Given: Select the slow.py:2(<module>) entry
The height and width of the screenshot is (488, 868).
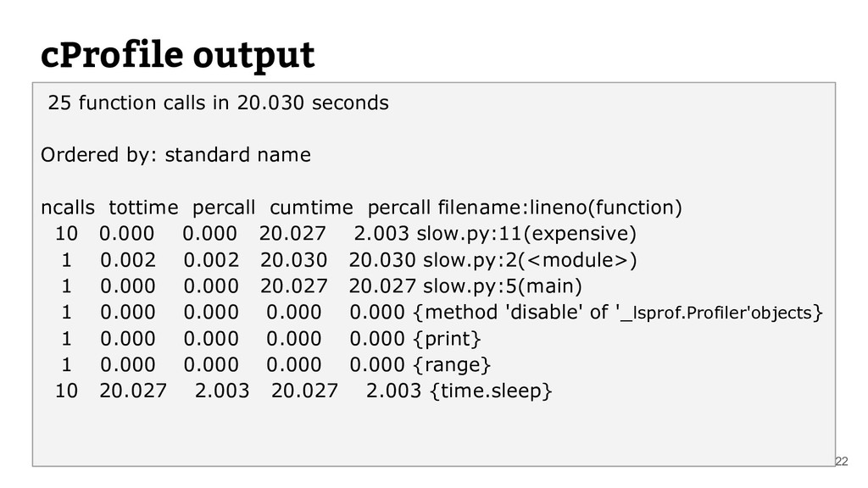Looking at the screenshot, I should [x=530, y=260].
